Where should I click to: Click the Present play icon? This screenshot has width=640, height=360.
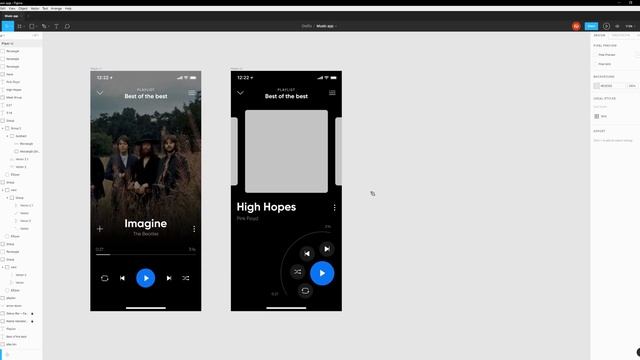(x=606, y=26)
